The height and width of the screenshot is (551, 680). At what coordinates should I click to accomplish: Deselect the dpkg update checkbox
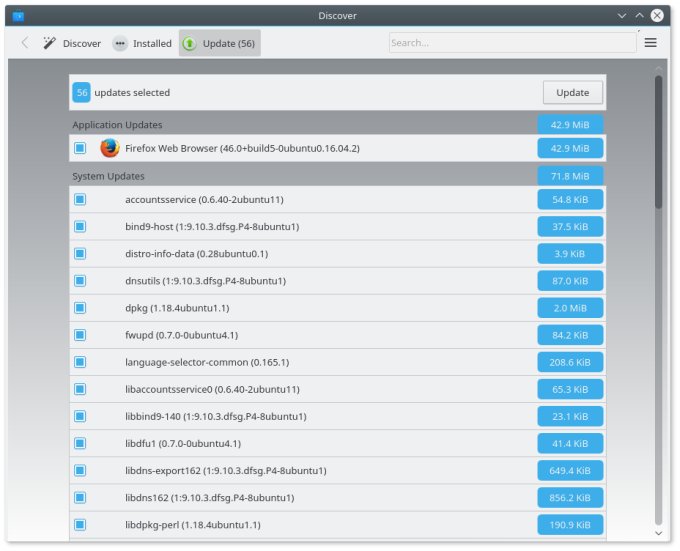coord(80,308)
